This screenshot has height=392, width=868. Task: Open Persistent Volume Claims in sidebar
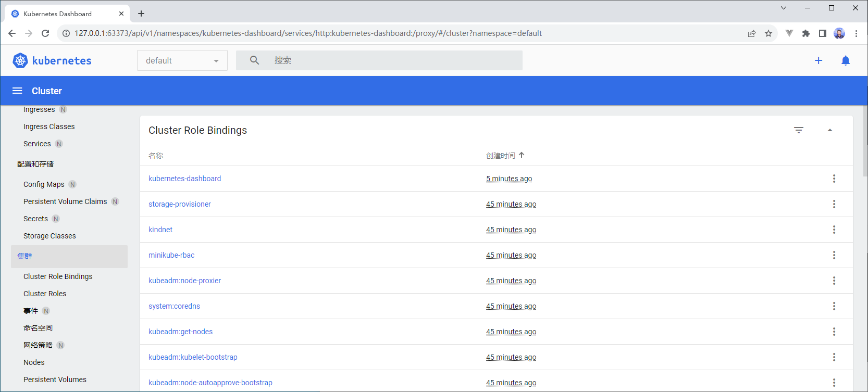click(x=65, y=201)
